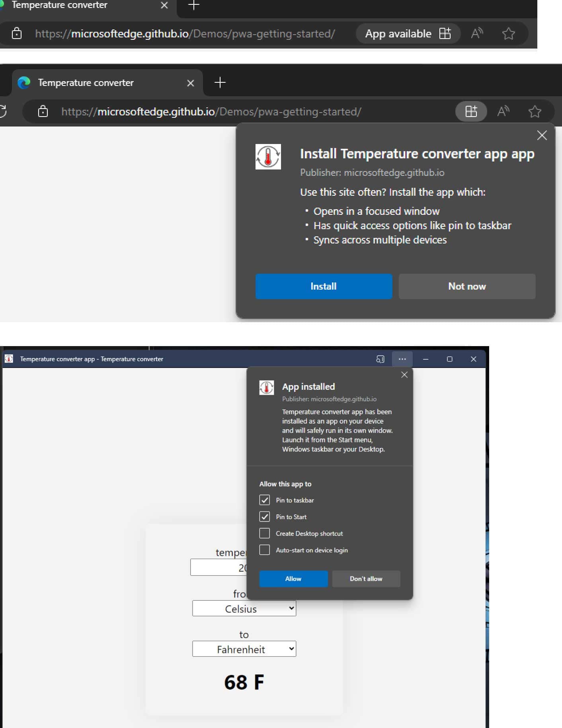Close the Install Temperature converter dialog
Image resolution: width=562 pixels, height=728 pixels.
[x=542, y=135]
